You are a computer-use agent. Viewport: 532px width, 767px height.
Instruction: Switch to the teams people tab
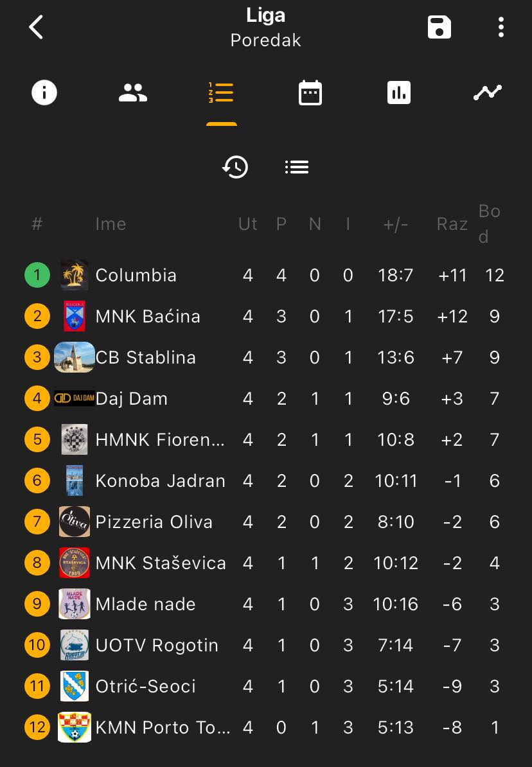point(132,93)
